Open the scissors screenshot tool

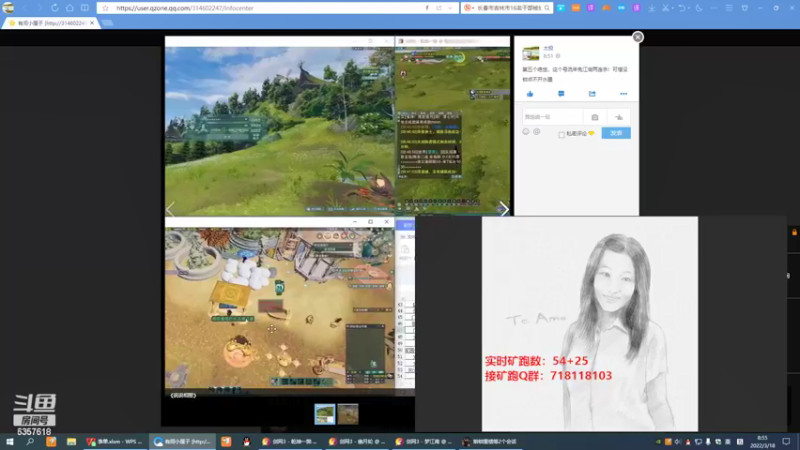(665, 8)
